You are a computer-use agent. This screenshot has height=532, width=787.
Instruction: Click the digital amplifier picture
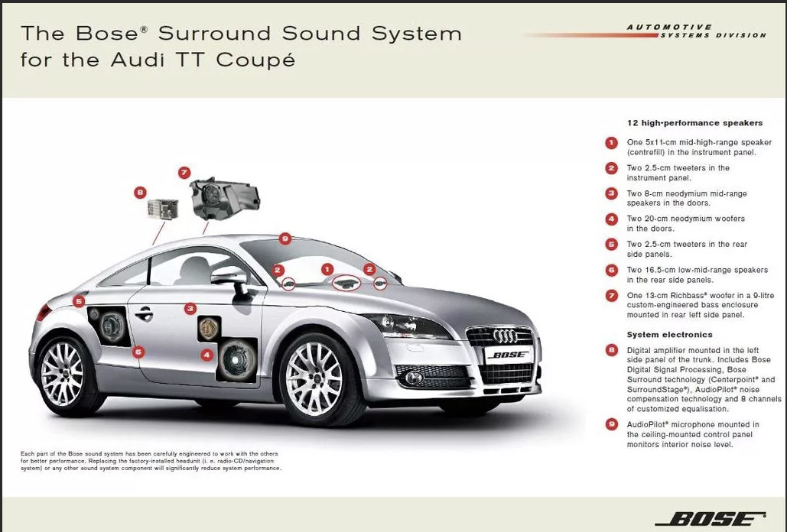pos(163,209)
